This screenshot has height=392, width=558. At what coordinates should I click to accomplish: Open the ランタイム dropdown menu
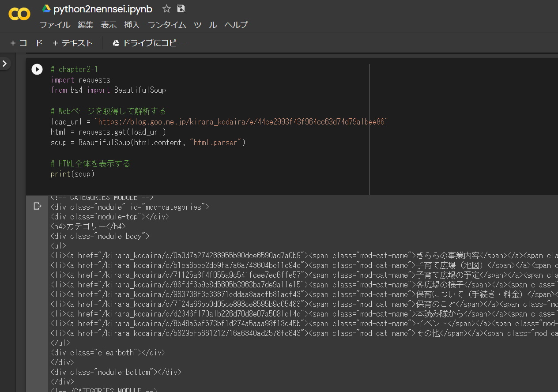point(166,25)
